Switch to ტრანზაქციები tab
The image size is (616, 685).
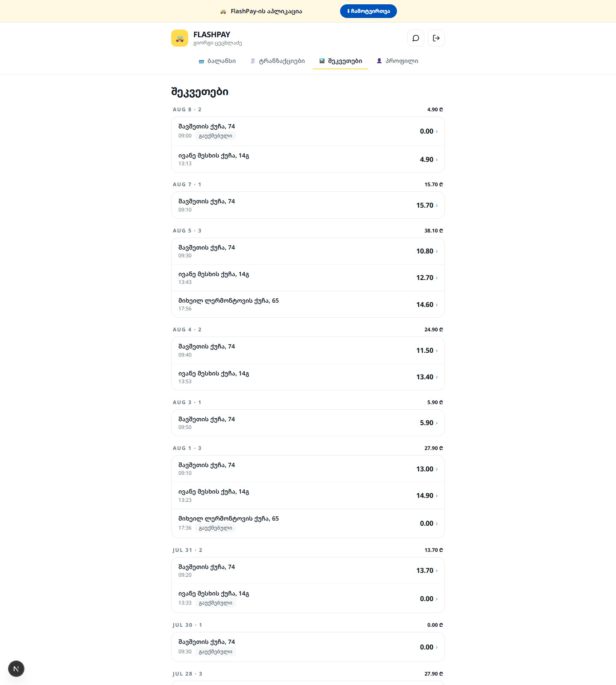pyautogui.click(x=278, y=61)
